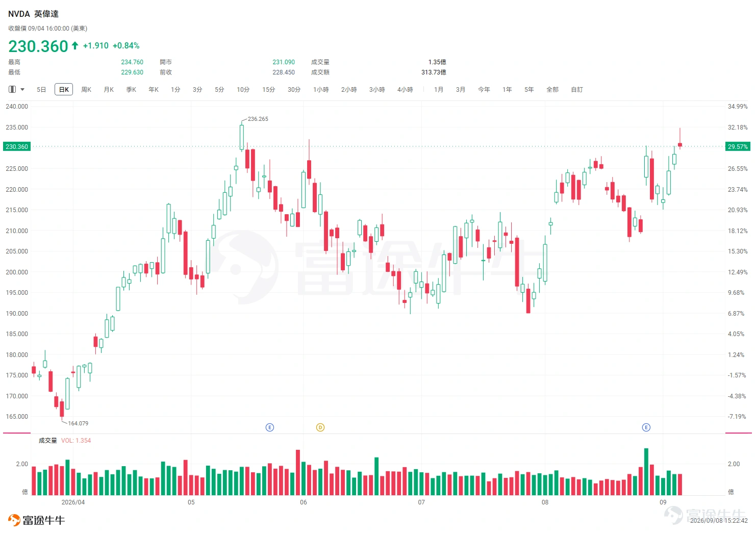
Task: Choose the 30分 interval
Action: pyautogui.click(x=294, y=90)
